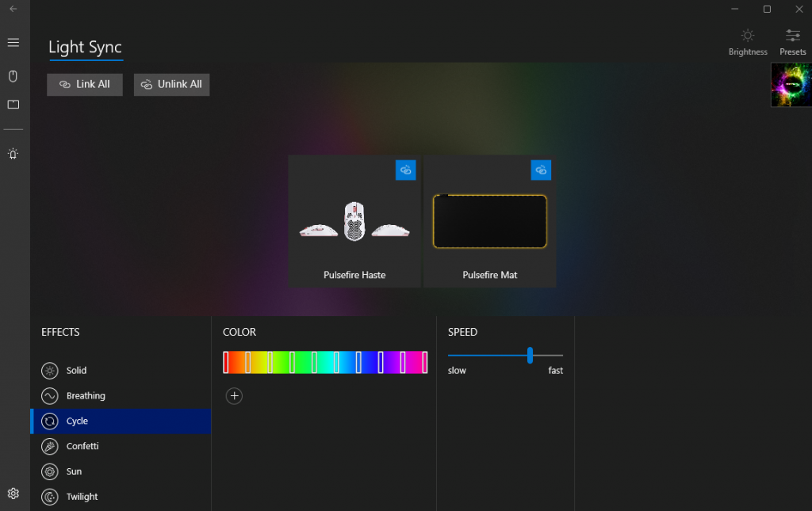Viewport: 812px width, 511px height.
Task: Toggle link icon on Pulsefire Mat card
Action: click(541, 170)
